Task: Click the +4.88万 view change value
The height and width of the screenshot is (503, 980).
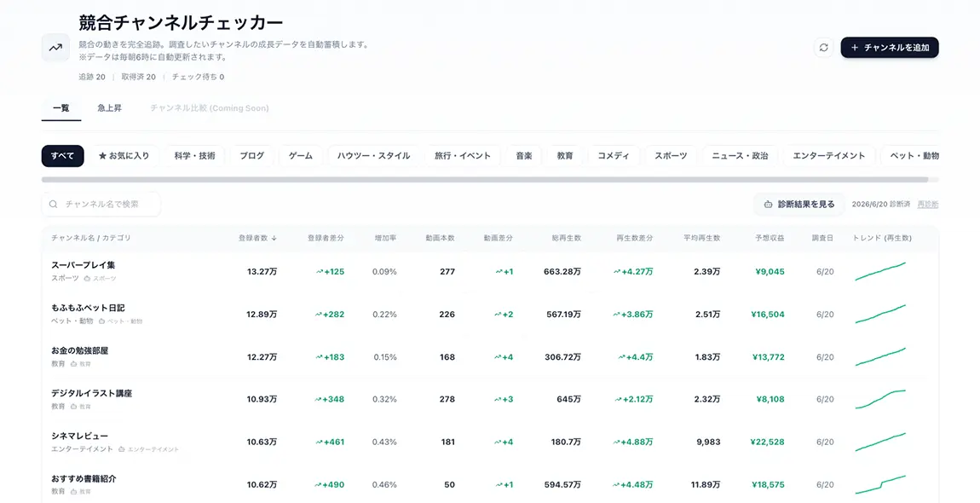Action: [637, 442]
